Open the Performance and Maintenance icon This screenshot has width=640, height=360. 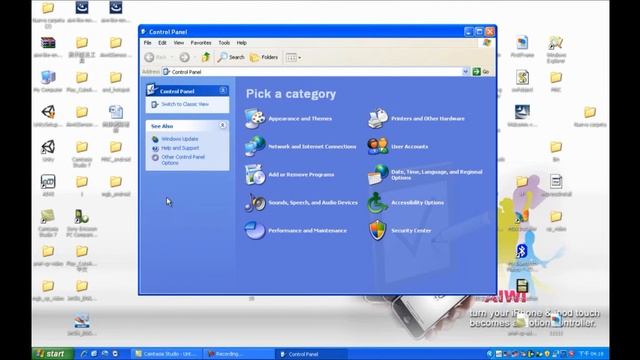click(255, 230)
